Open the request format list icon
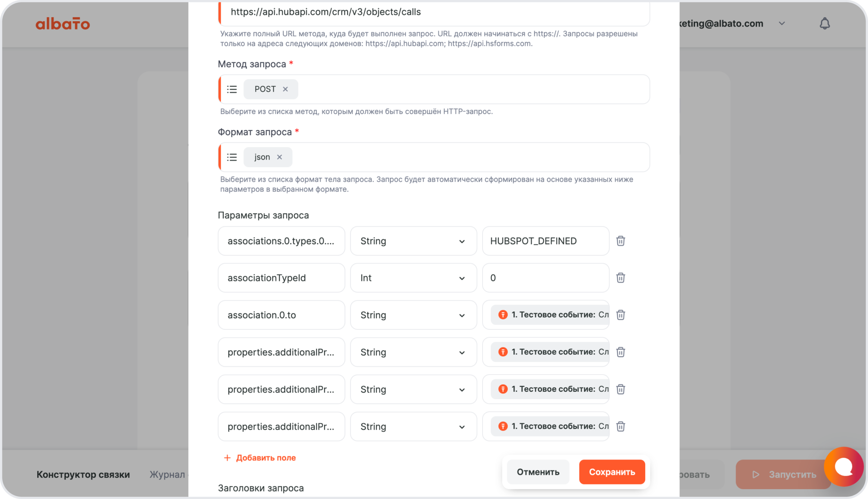Image resolution: width=868 pixels, height=499 pixels. 232,157
